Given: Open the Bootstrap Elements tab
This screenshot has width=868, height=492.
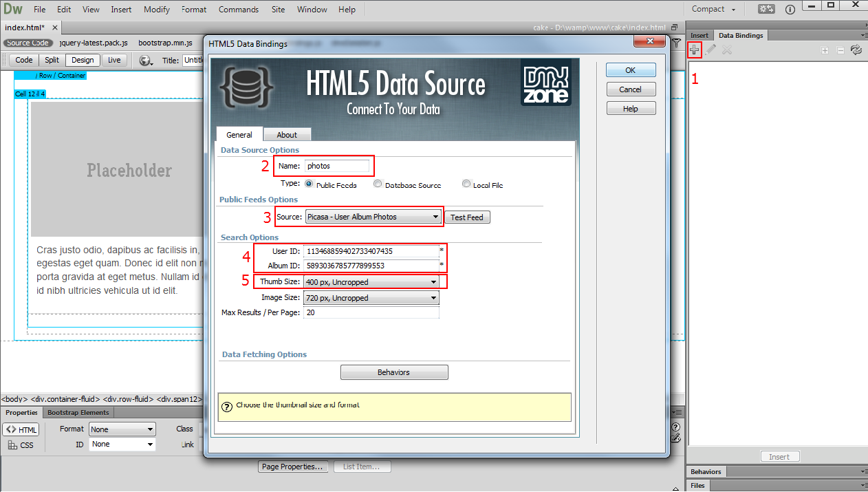Looking at the screenshot, I should point(78,413).
